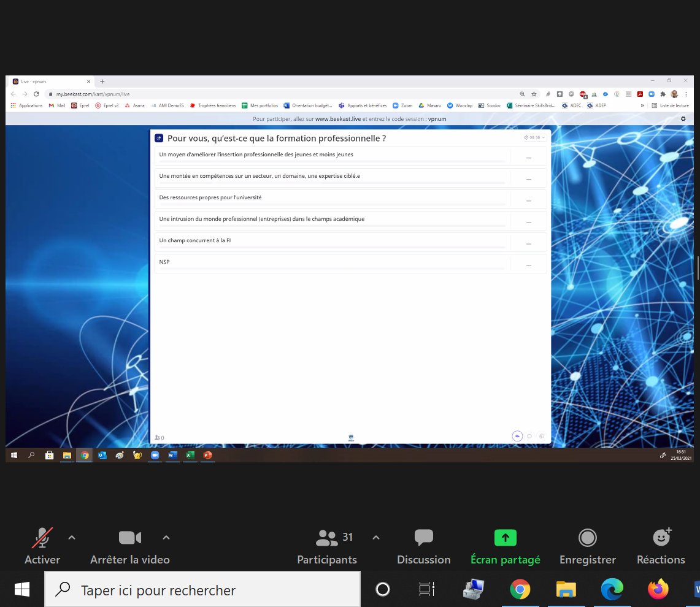Click the Windows Start button beside the search box
This screenshot has height=607, width=700.
[x=22, y=589]
